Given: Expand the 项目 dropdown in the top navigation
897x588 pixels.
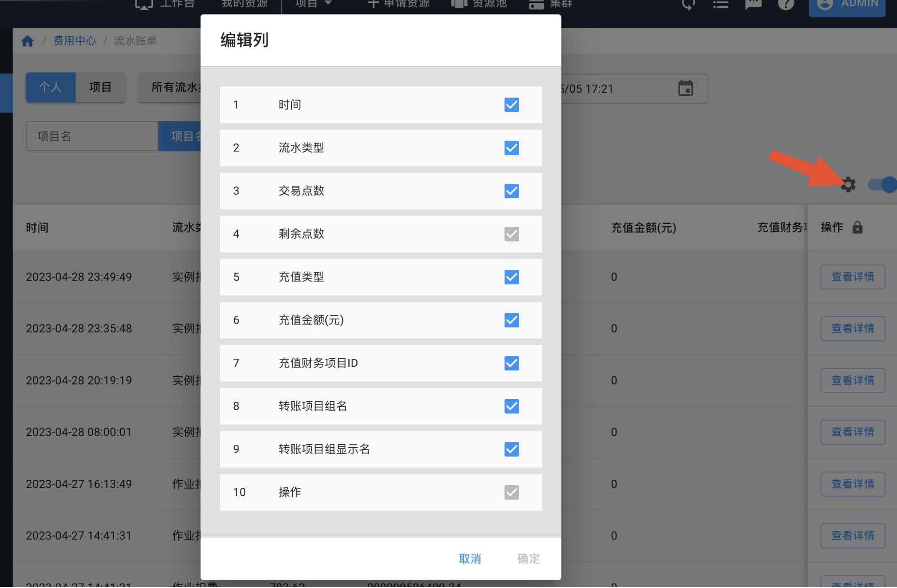Looking at the screenshot, I should [x=314, y=4].
